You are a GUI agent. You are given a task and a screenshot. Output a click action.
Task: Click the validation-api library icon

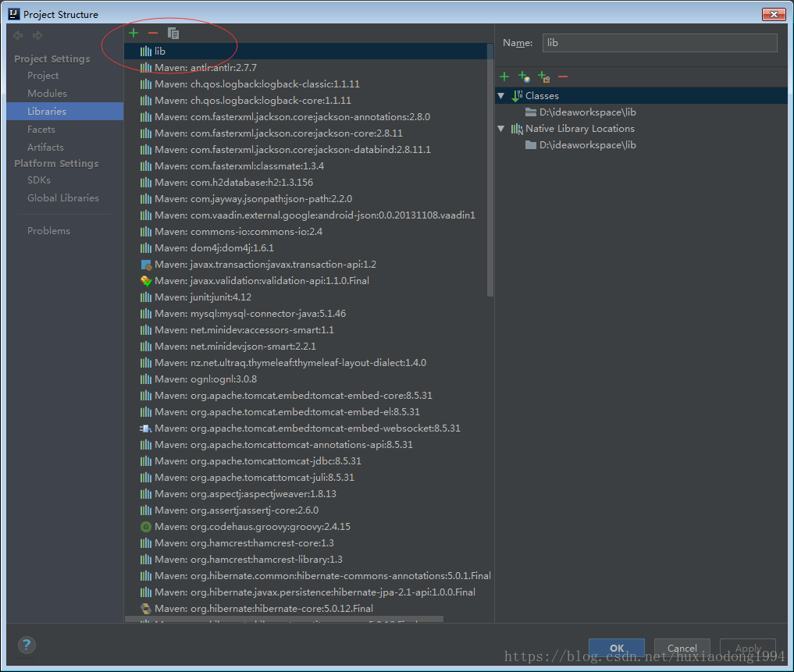click(146, 281)
